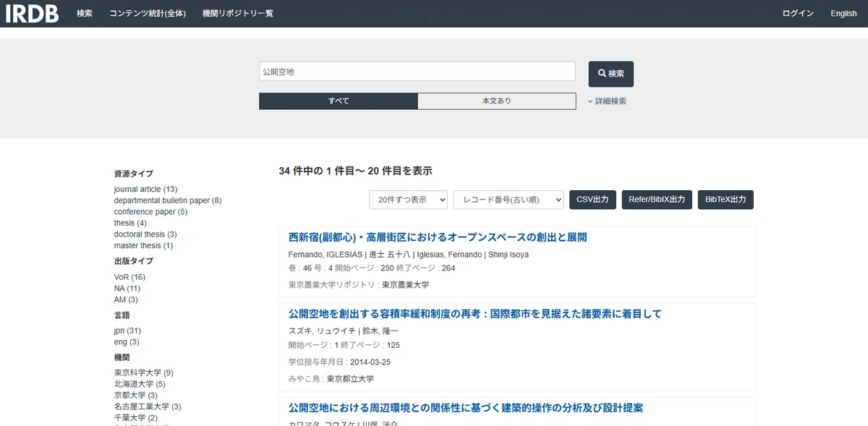Click the 言語 facet heading
The width and height of the screenshot is (868, 426).
click(122, 315)
